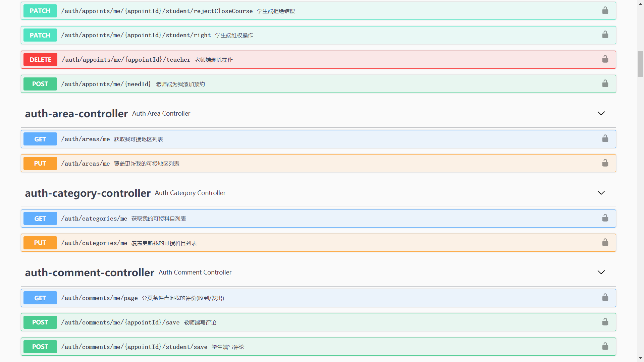Click the scrollbar down arrow
Screen dimensions: 644x362
click(640, 358)
